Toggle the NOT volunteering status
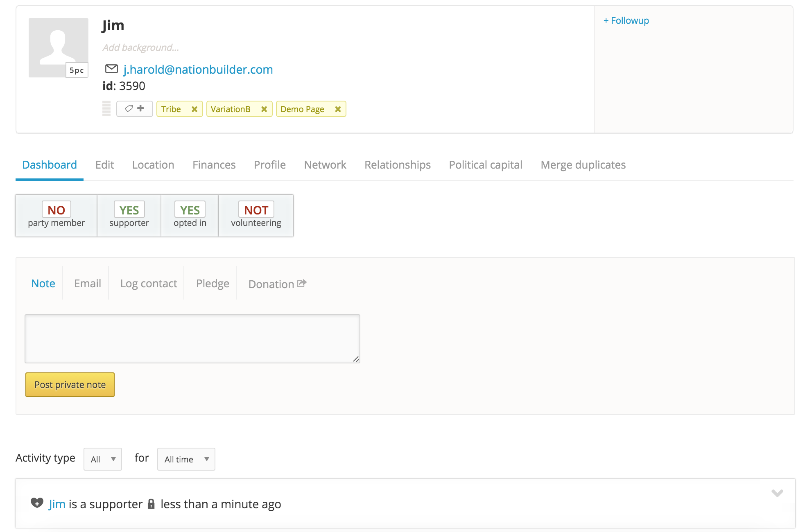 click(x=256, y=216)
